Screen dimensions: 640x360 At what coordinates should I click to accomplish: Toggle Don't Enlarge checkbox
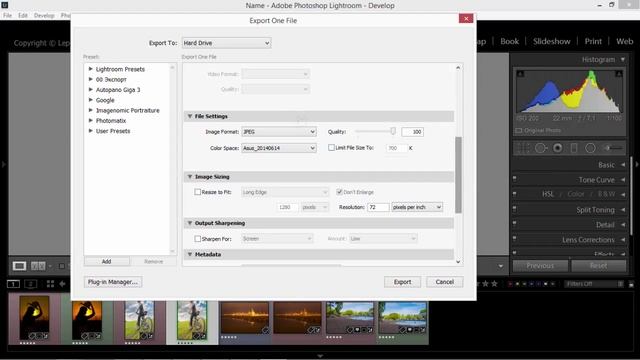pyautogui.click(x=339, y=192)
